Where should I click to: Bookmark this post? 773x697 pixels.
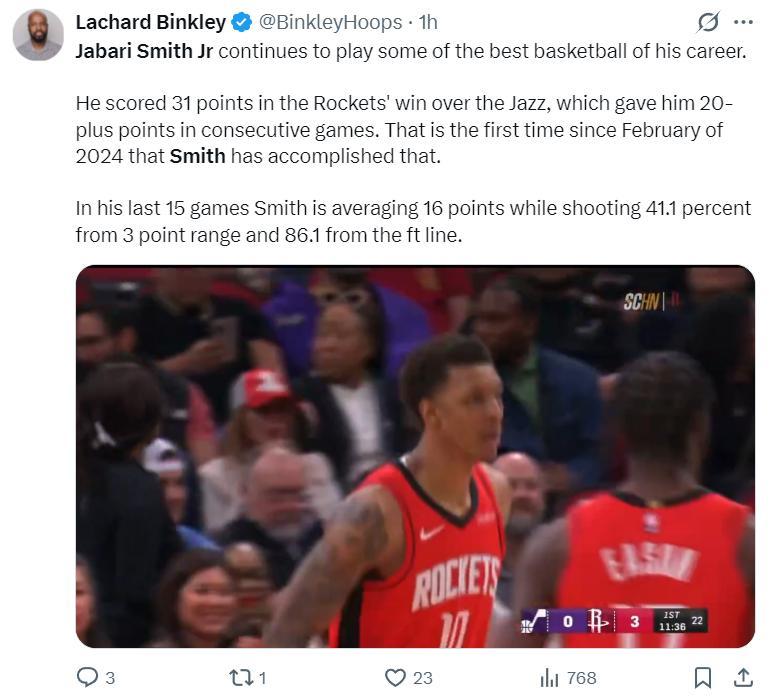[x=703, y=678]
